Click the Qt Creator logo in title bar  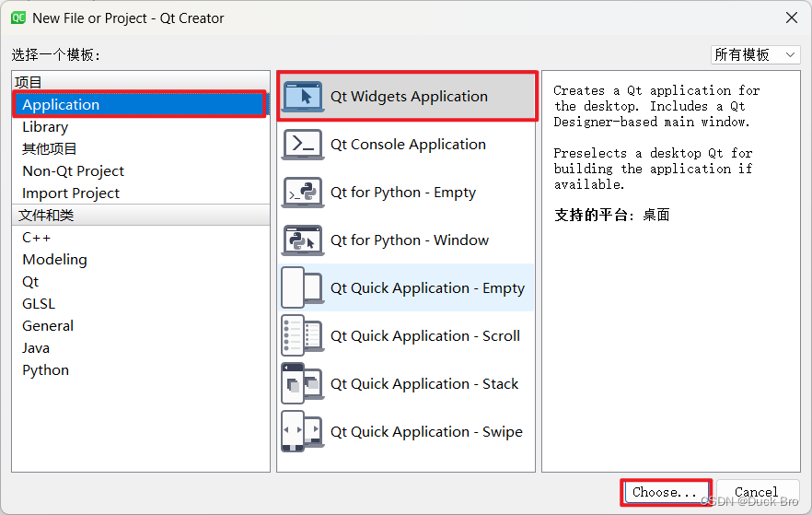[18, 18]
